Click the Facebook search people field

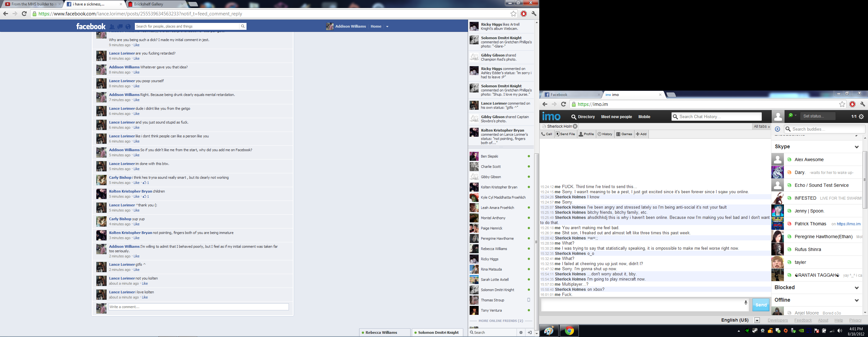point(187,26)
